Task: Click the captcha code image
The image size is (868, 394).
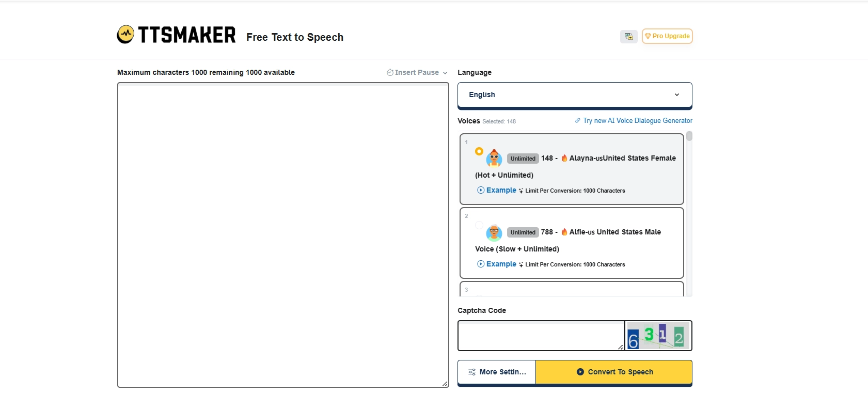Action: [658, 336]
